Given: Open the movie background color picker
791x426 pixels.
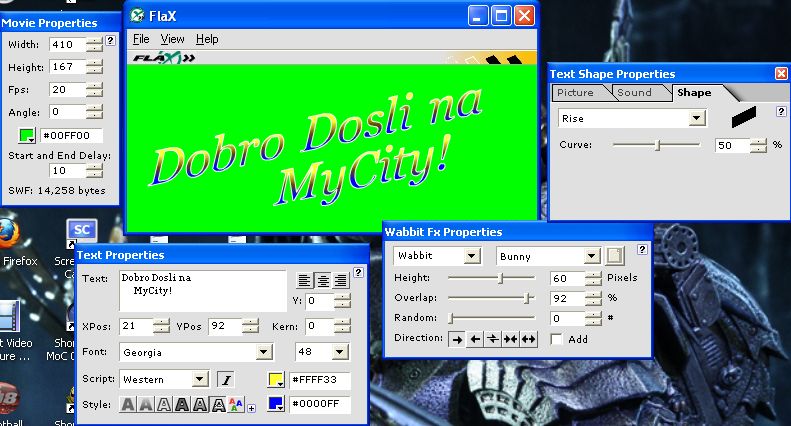Looking at the screenshot, I should (x=27, y=136).
